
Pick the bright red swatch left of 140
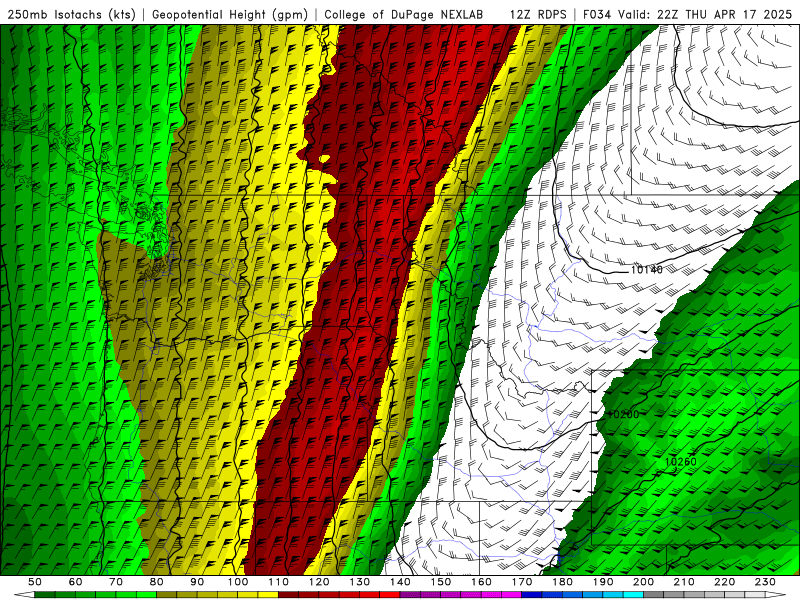click(x=390, y=595)
